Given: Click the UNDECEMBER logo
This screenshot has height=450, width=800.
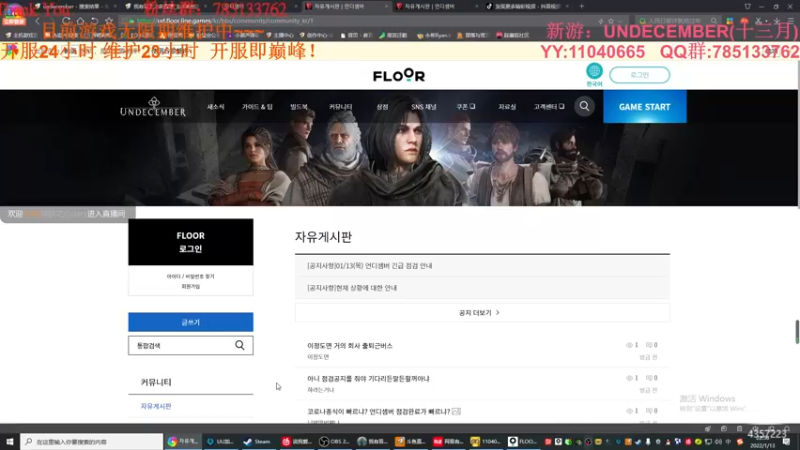Looking at the screenshot, I should (x=153, y=107).
